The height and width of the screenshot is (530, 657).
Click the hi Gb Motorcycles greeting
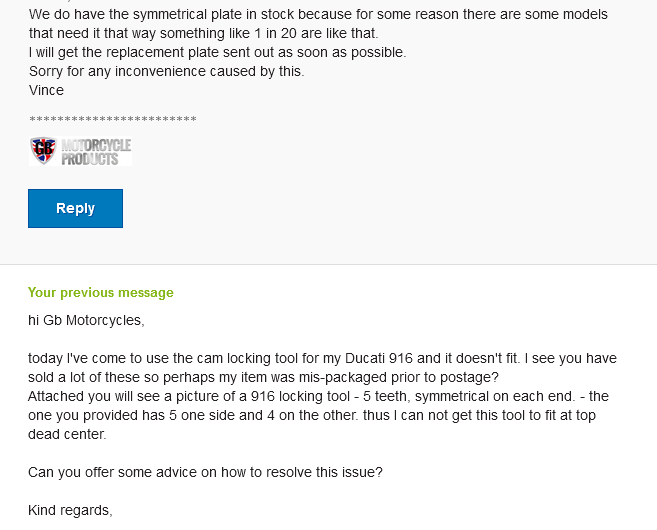pos(86,320)
